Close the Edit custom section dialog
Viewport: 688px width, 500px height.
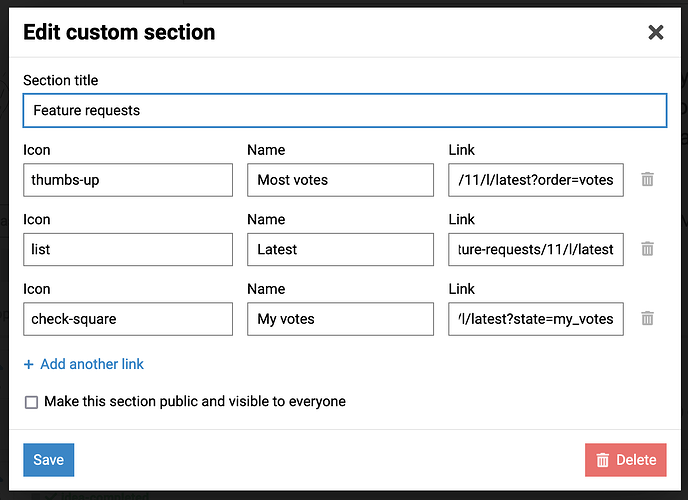point(656,32)
